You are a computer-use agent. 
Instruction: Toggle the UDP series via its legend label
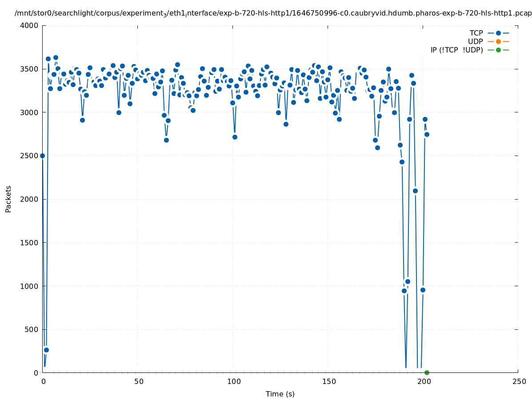coord(475,42)
